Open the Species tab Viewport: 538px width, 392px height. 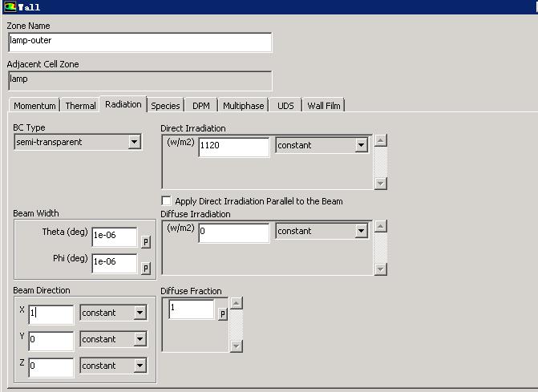pos(165,106)
